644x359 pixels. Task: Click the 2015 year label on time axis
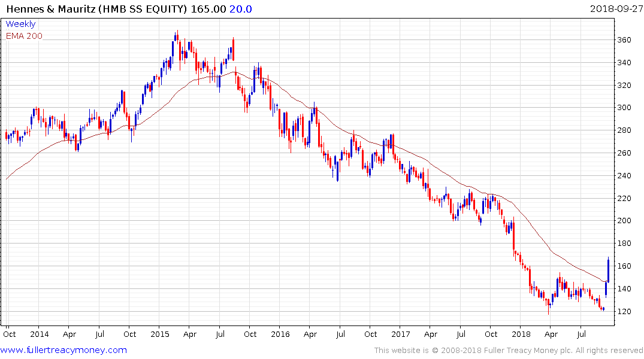pyautogui.click(x=160, y=334)
